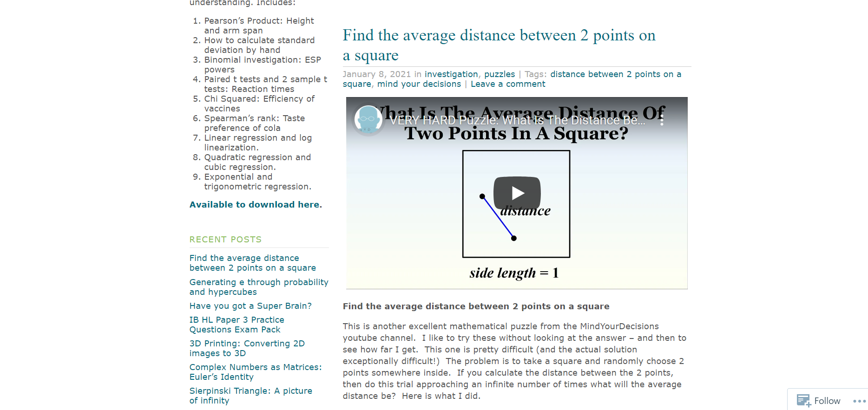
Task: Click list item Exponential and trigonometric regression
Action: pos(258,182)
